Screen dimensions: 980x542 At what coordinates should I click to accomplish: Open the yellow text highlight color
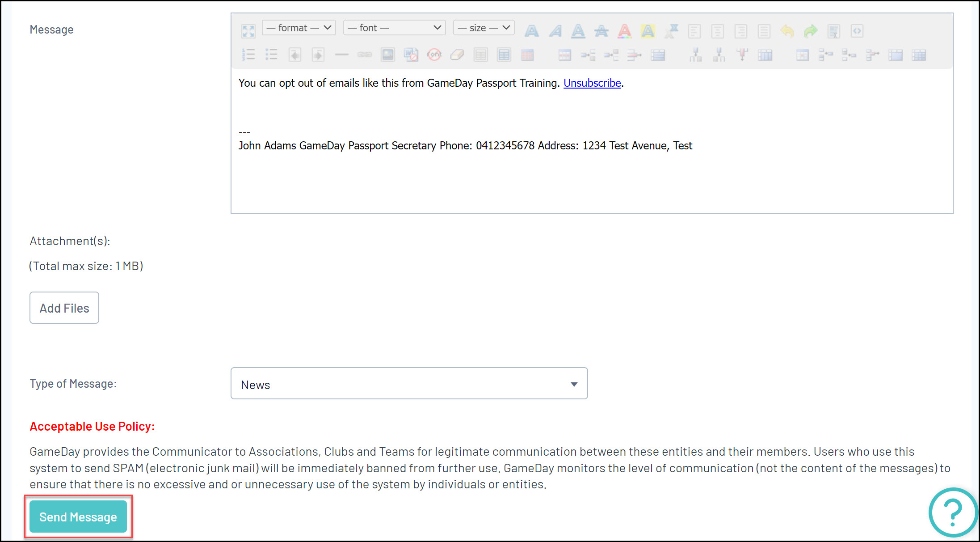coord(648,31)
